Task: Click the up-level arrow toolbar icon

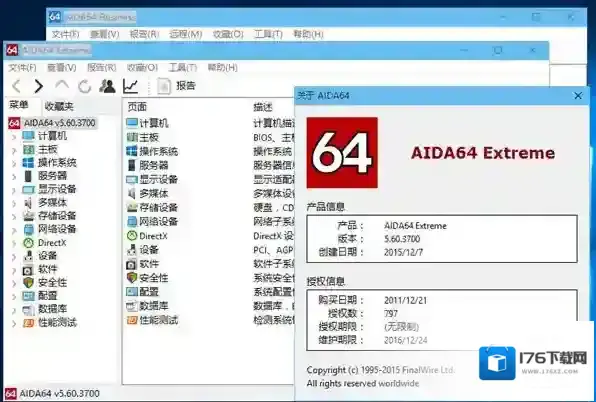Action: [x=62, y=84]
